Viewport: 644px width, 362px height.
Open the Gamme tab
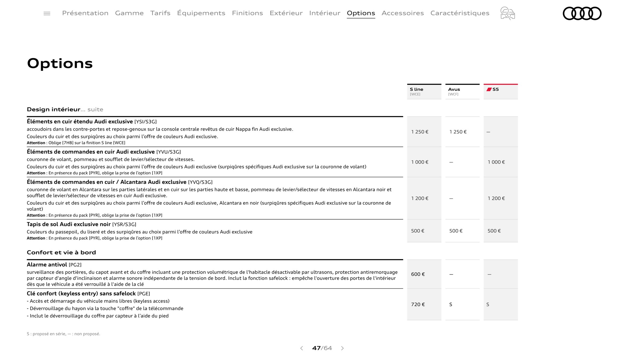click(129, 13)
